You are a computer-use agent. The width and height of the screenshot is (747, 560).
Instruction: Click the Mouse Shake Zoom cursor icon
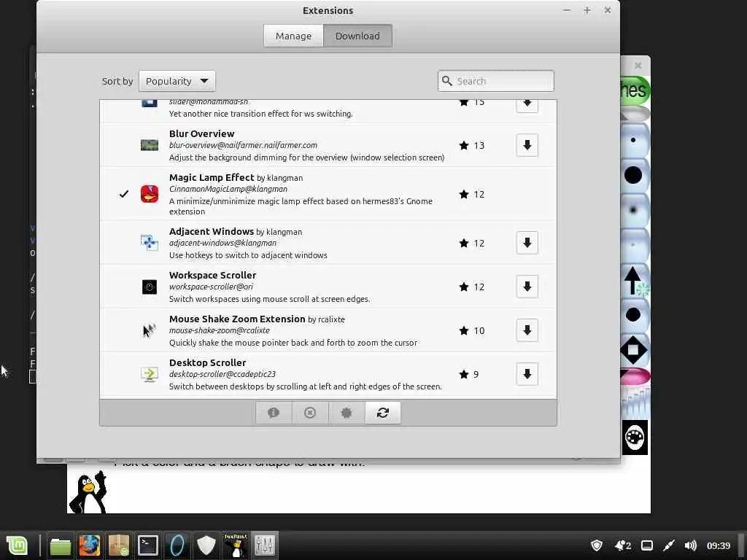150,330
